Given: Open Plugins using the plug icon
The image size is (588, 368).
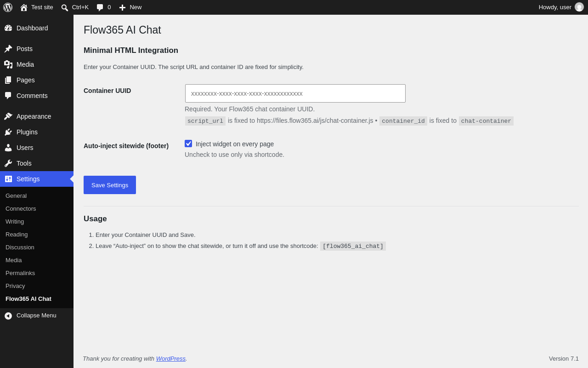Looking at the screenshot, I should (x=8, y=132).
